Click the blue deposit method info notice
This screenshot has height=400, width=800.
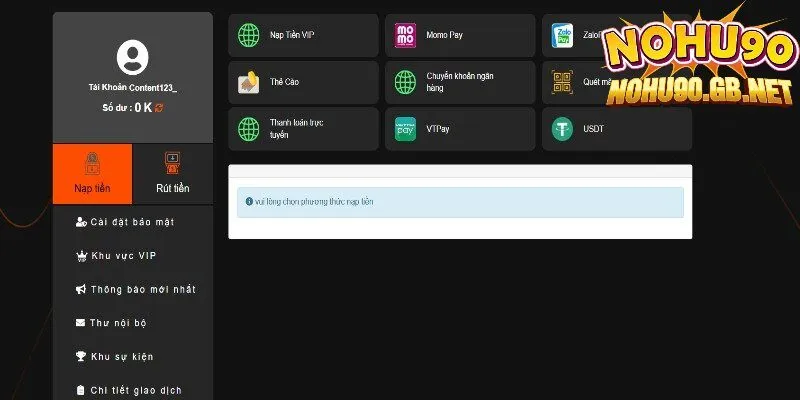point(460,202)
